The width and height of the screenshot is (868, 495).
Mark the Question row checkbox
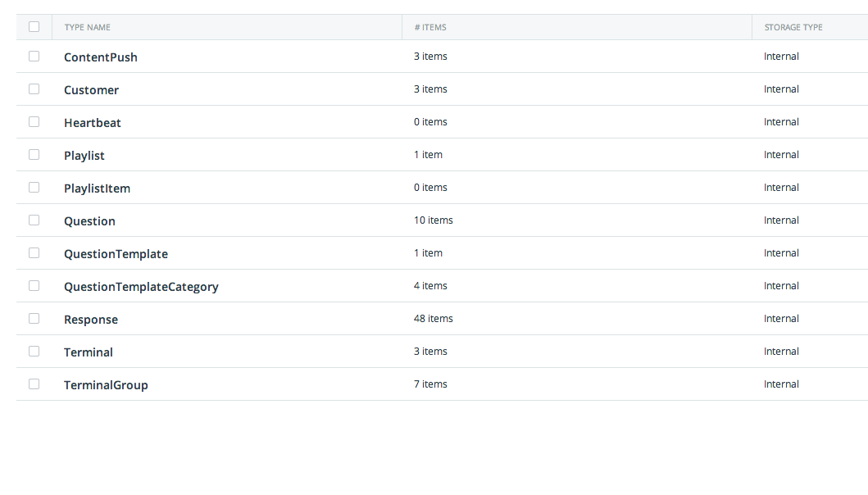tap(34, 220)
